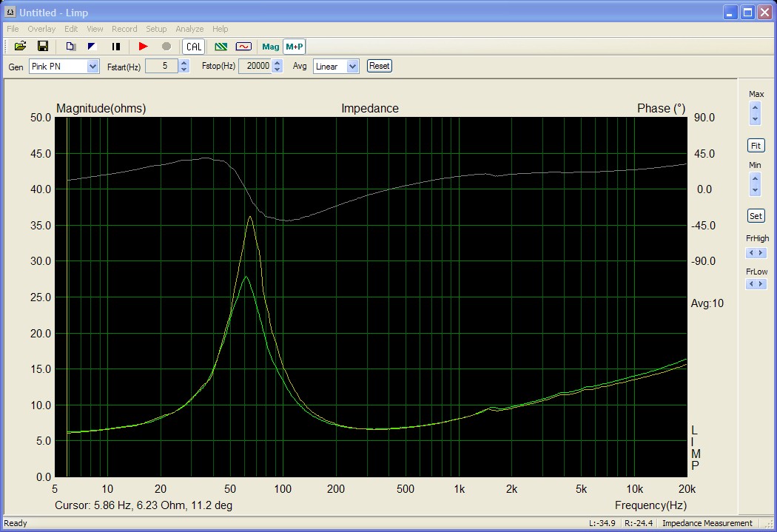The width and height of the screenshot is (777, 532).
Task: Click the Set button
Action: (x=756, y=216)
